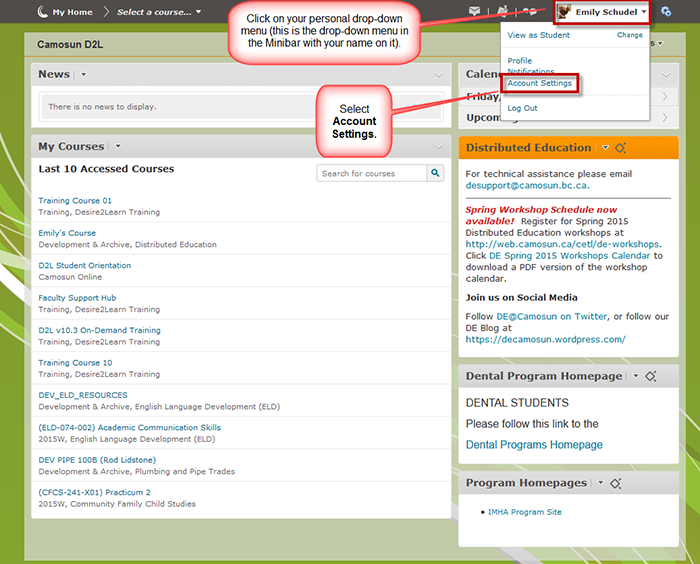The height and width of the screenshot is (564, 700).
Task: Click the search magnifier for courses
Action: pyautogui.click(x=435, y=173)
